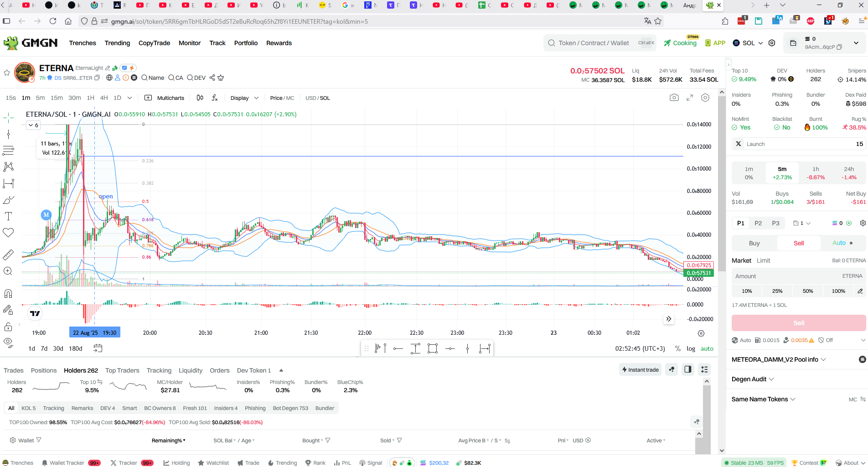The image size is (868, 467).
Task: Open the wallet card icon in header
Action: (x=793, y=43)
